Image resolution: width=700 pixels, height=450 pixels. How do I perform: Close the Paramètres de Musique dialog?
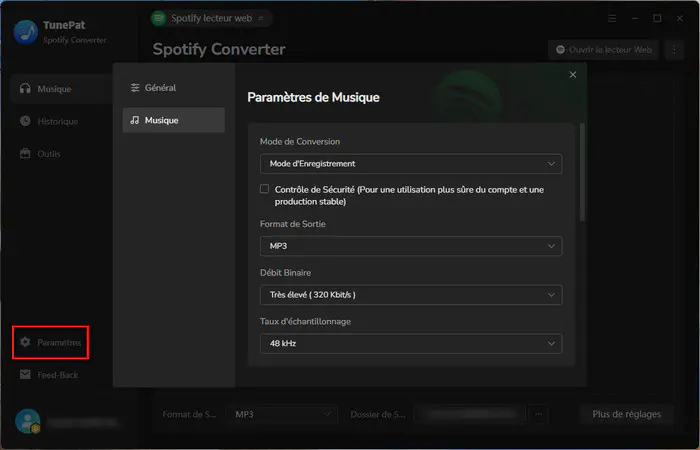[x=573, y=75]
